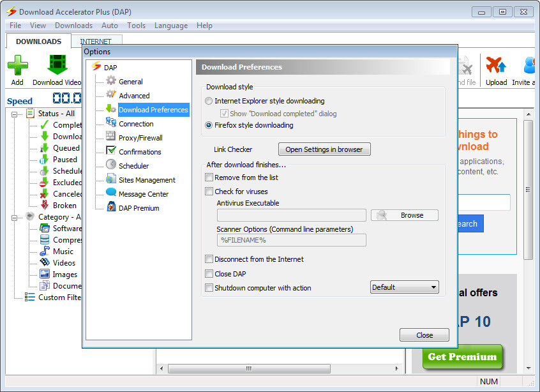
Task: Click the horizontal scrollbar thumb in download list
Action: (249, 368)
